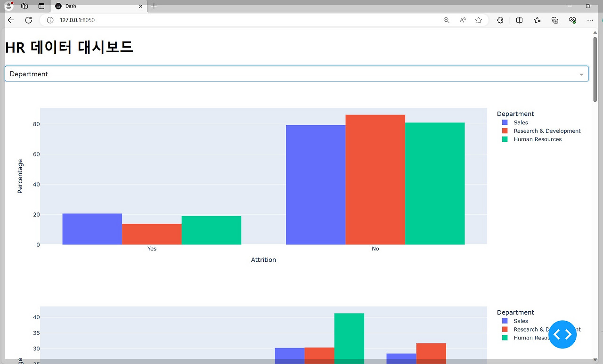Viewport: 603px width, 364px height.
Task: Click the y-axis tick label '60' in upper chart
Action: (36, 154)
